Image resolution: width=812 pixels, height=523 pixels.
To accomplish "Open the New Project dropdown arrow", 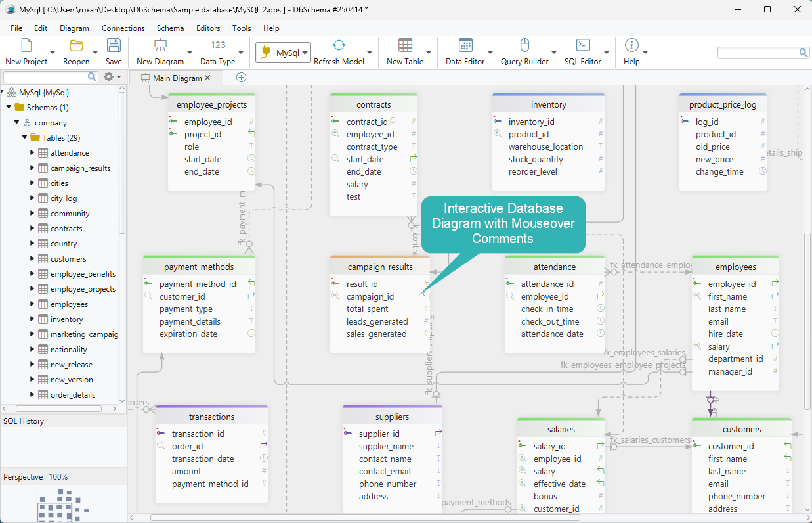I will (x=53, y=53).
